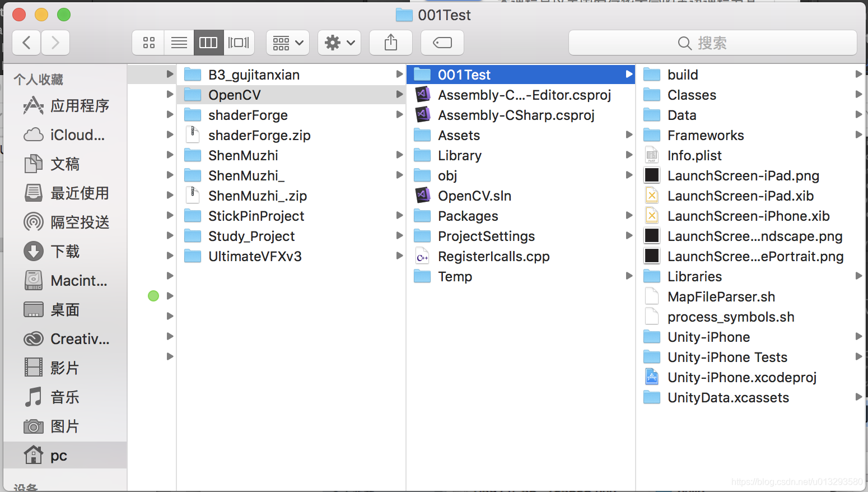Expand the Assets folder arrow
The height and width of the screenshot is (492, 868).
pyautogui.click(x=629, y=135)
